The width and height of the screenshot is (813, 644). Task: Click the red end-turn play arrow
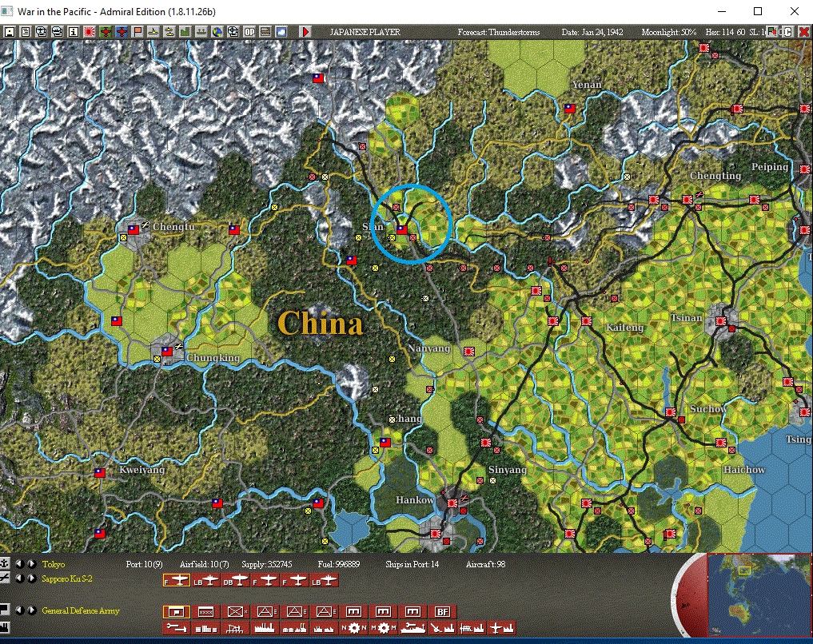[305, 32]
